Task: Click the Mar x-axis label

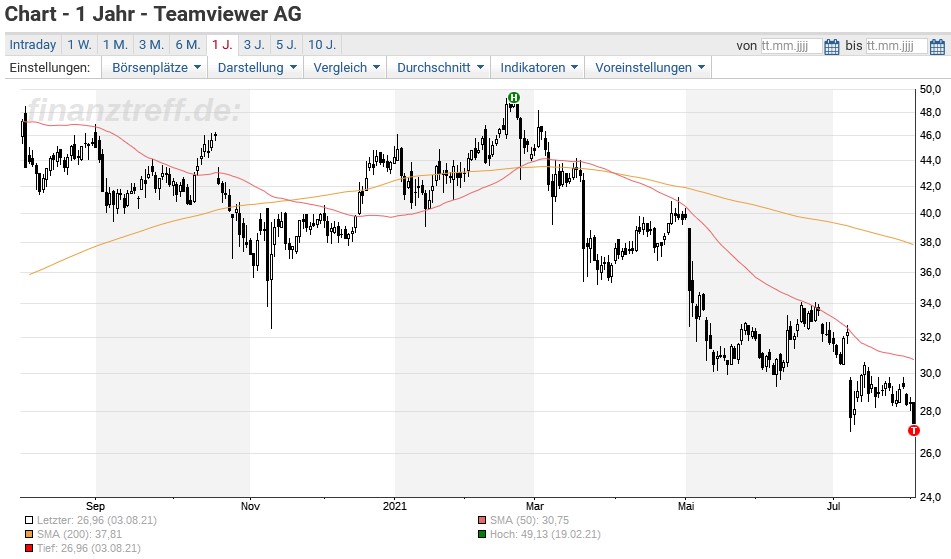Action: coord(534,506)
